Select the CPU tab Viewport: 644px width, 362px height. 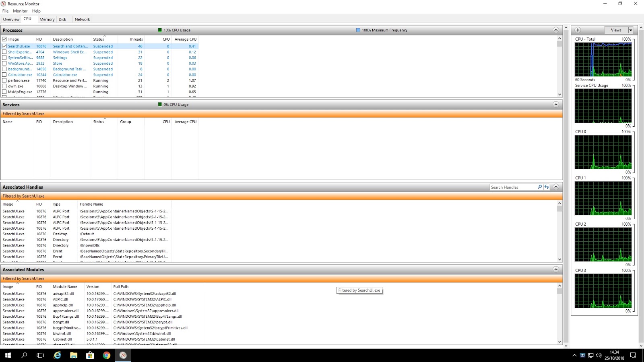27,19
